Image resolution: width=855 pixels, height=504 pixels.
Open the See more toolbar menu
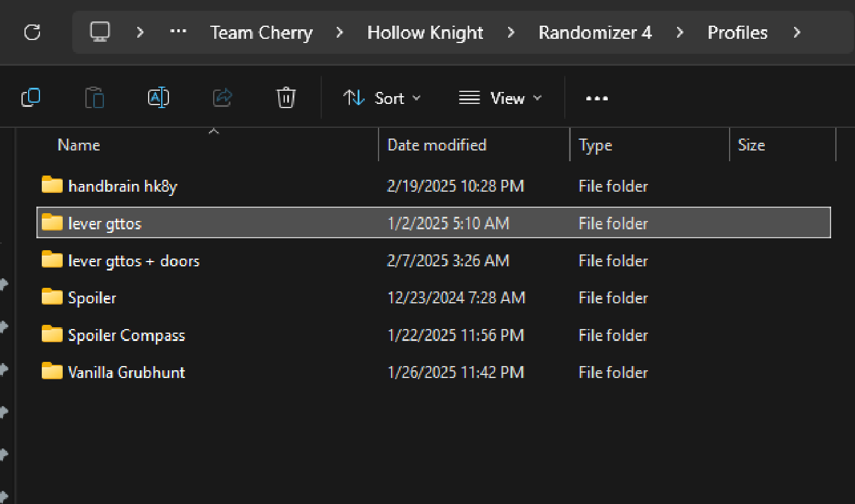coord(596,99)
